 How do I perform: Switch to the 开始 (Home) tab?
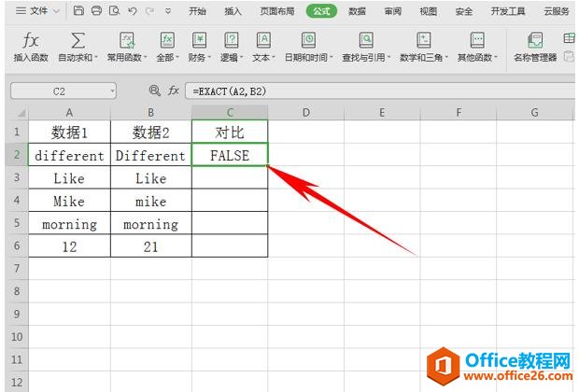click(x=197, y=11)
